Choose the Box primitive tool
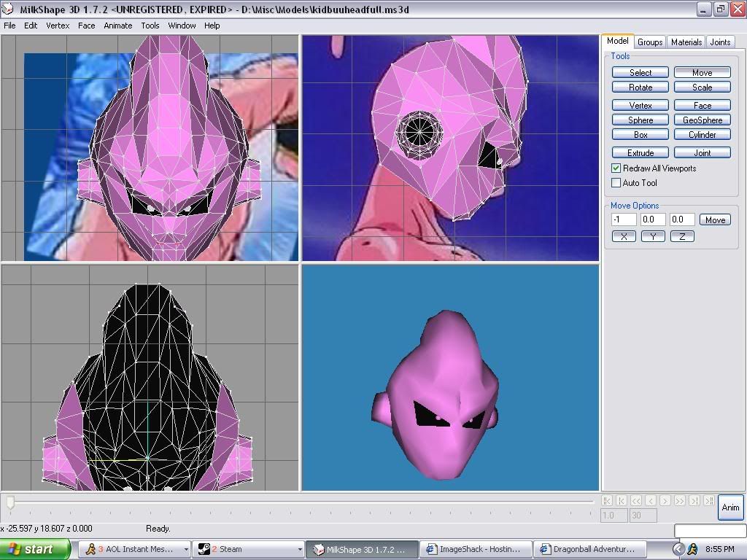 pyautogui.click(x=640, y=135)
